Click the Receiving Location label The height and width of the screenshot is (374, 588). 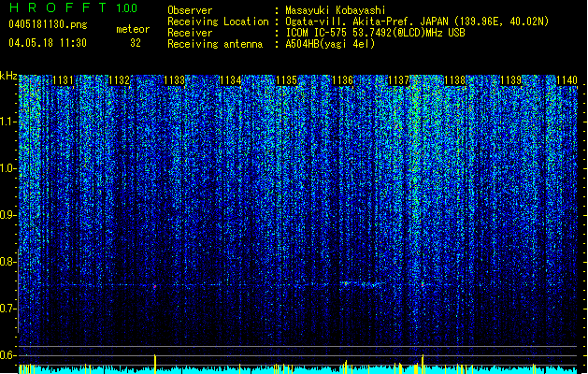tap(218, 22)
